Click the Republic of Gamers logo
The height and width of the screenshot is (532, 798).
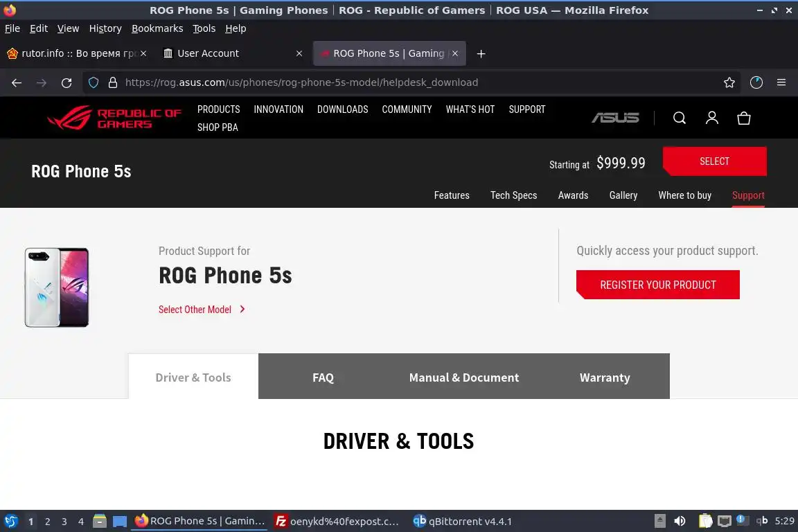pyautogui.click(x=114, y=118)
